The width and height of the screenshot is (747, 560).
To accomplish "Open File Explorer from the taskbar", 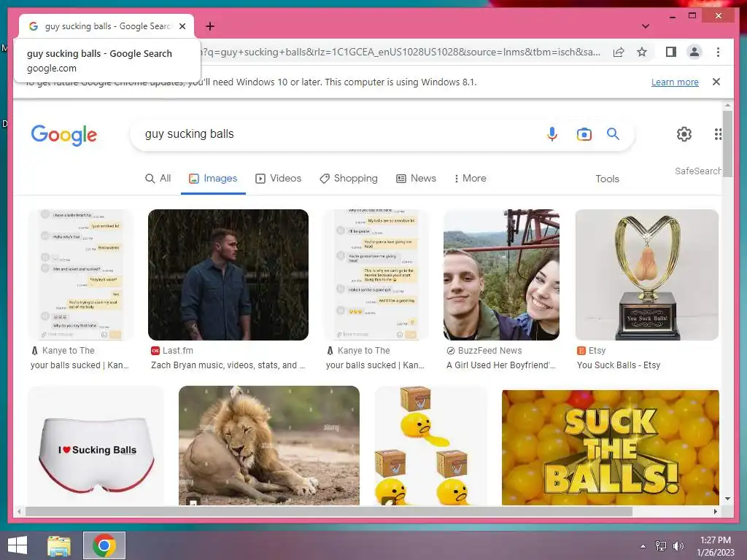I will pos(59,545).
